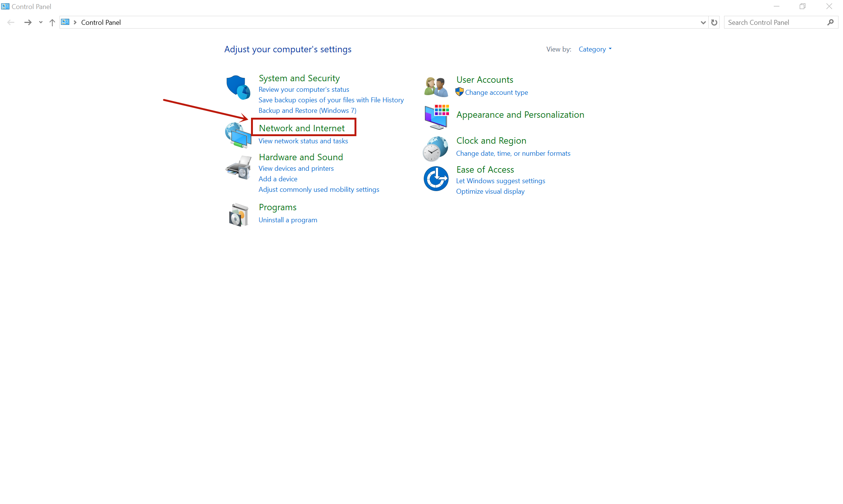Screen dimensions: 843x504
Task: Click the up arrow navigation button
Action: (x=52, y=23)
